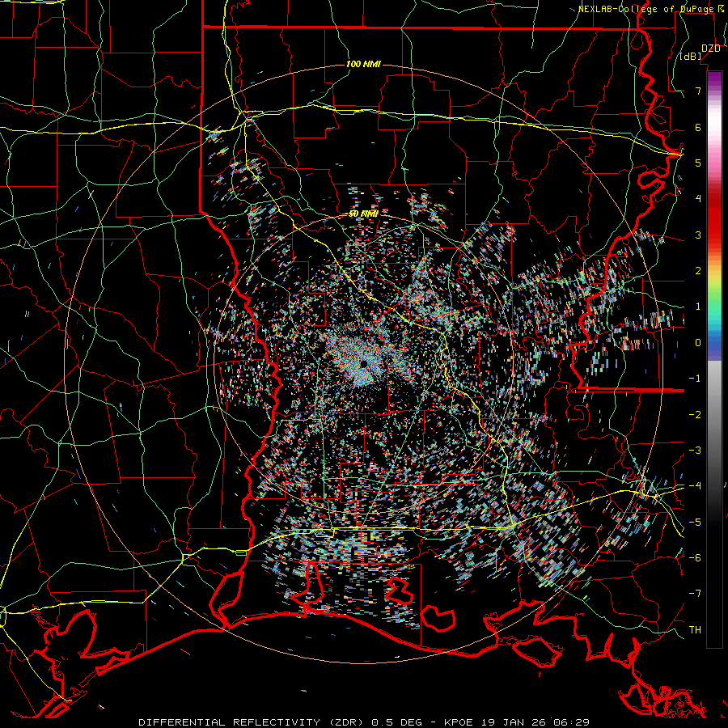Click the -5 tick label on color scale

(695, 523)
